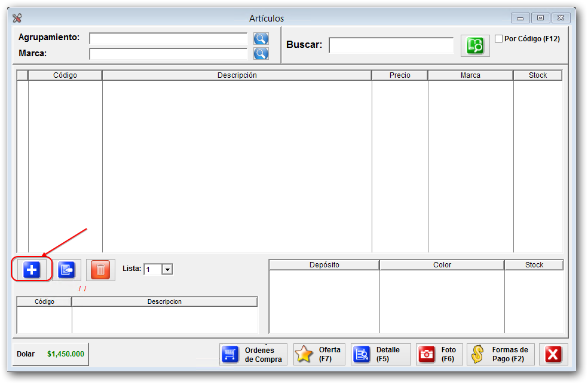Click the Oferta (F7) star button
Viewport: 588px width, 384px height.
pos(319,354)
